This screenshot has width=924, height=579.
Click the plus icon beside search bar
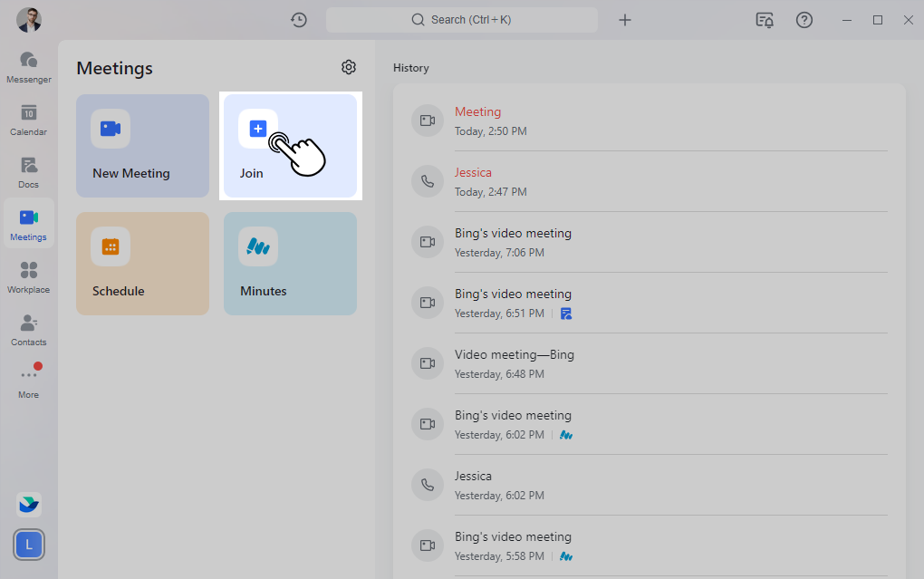(625, 20)
